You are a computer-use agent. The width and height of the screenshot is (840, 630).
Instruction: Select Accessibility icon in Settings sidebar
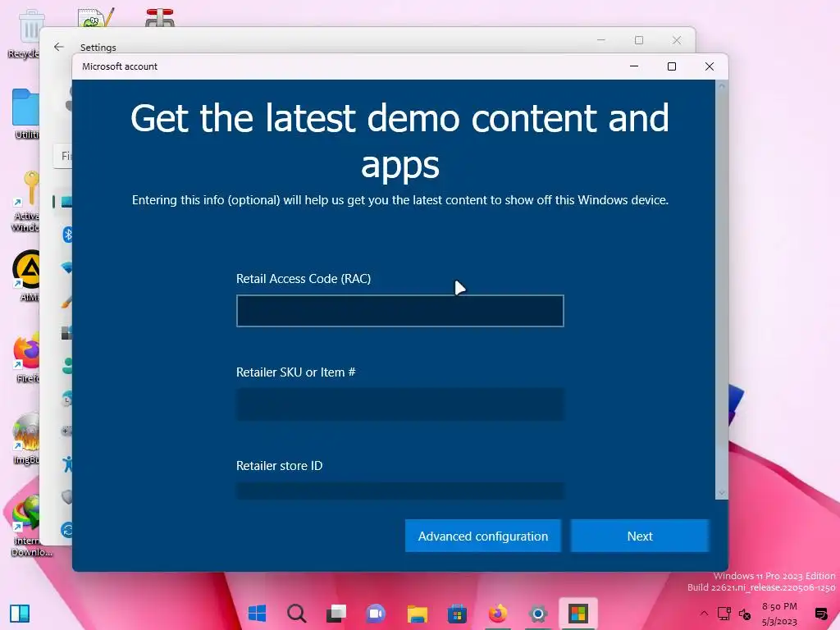pyautogui.click(x=67, y=464)
